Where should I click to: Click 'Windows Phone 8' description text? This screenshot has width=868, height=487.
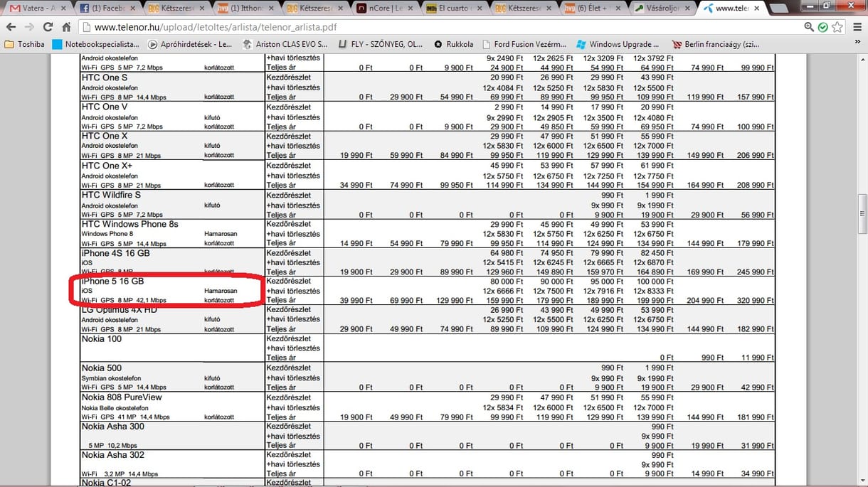(x=107, y=234)
